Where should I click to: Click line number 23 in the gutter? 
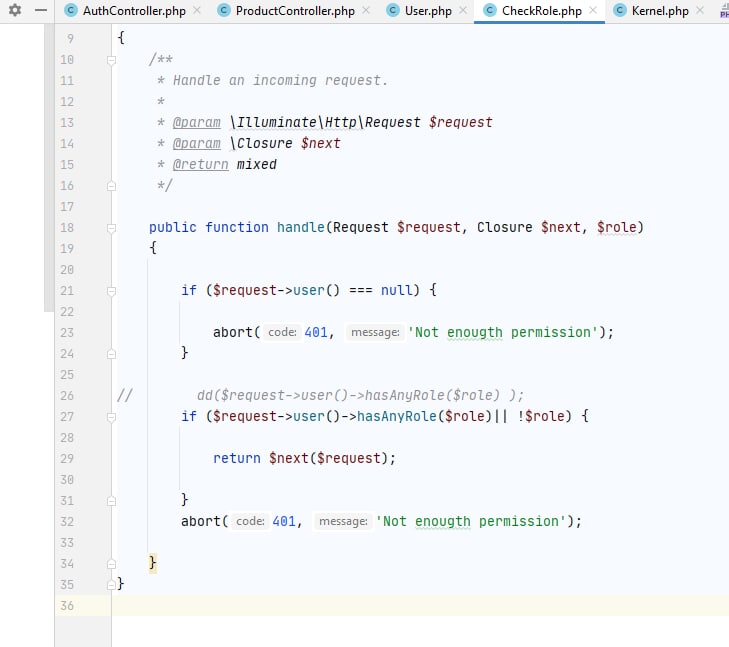click(67, 333)
